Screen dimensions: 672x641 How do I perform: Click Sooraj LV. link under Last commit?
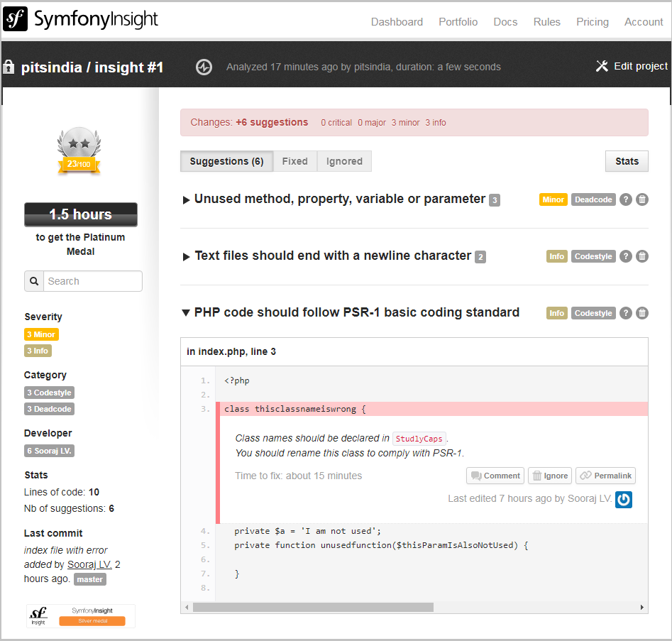tap(89, 564)
